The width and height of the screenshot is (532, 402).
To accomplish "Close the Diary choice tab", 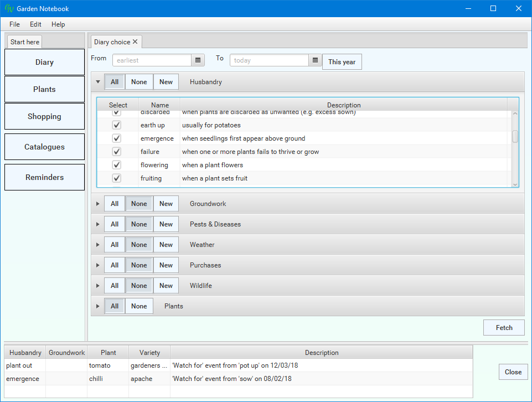I will click(x=135, y=42).
